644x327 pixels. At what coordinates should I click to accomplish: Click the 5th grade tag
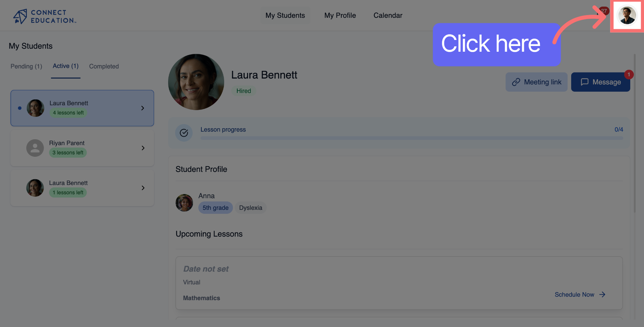pos(215,208)
